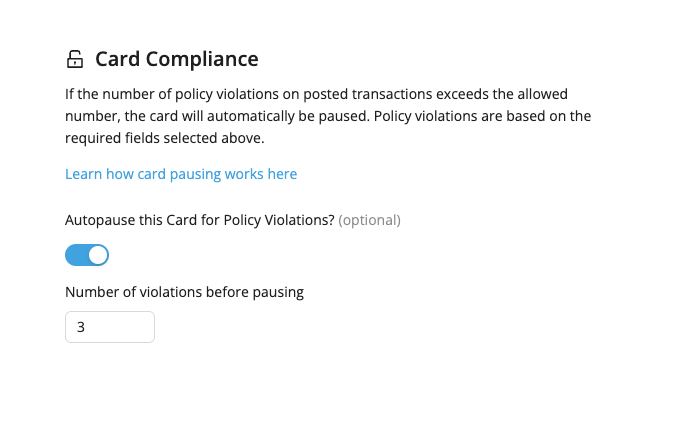The image size is (674, 422).
Task: Focus the field containing the value 3
Action: (110, 327)
